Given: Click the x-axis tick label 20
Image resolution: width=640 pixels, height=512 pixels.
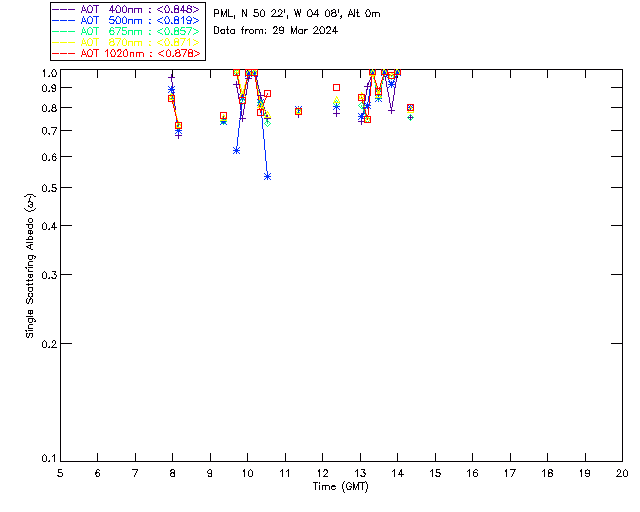Looking at the screenshot, I should [x=622, y=473].
